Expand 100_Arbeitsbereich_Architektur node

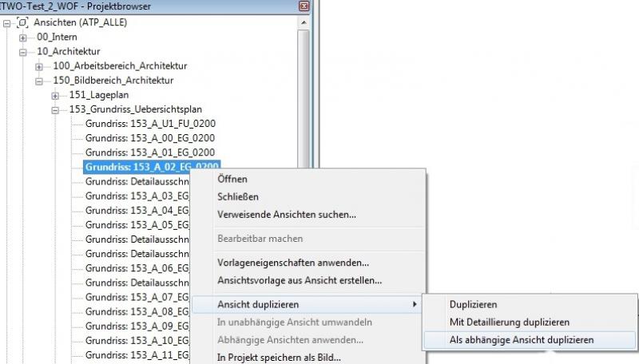click(x=39, y=66)
